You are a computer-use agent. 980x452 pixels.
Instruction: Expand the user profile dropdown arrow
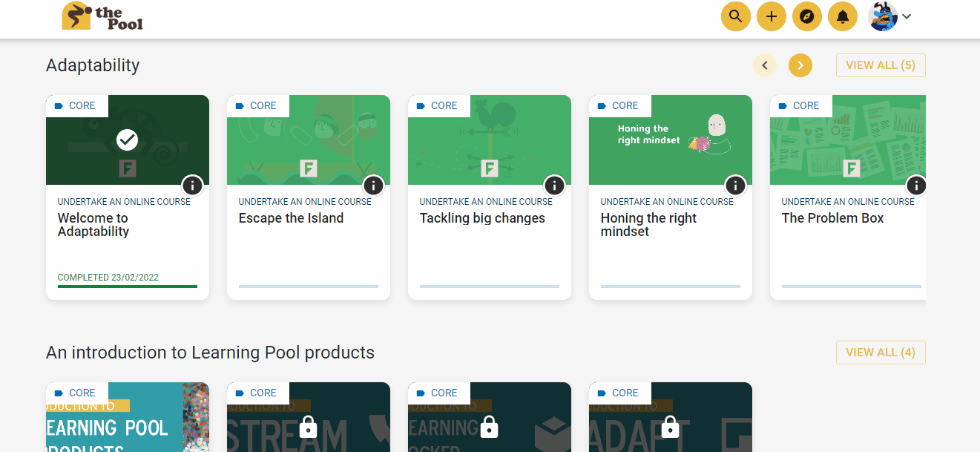click(907, 16)
